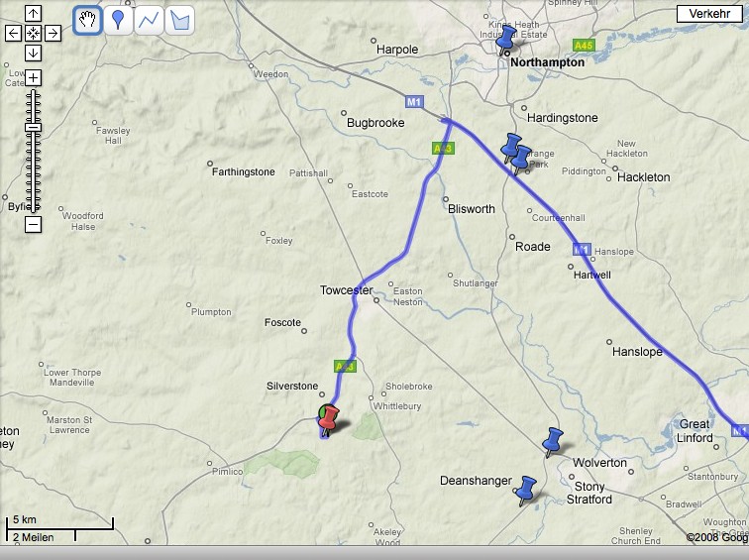Select the blue pushpin west of Wolverton
This screenshot has width=749, height=560.
click(x=552, y=441)
